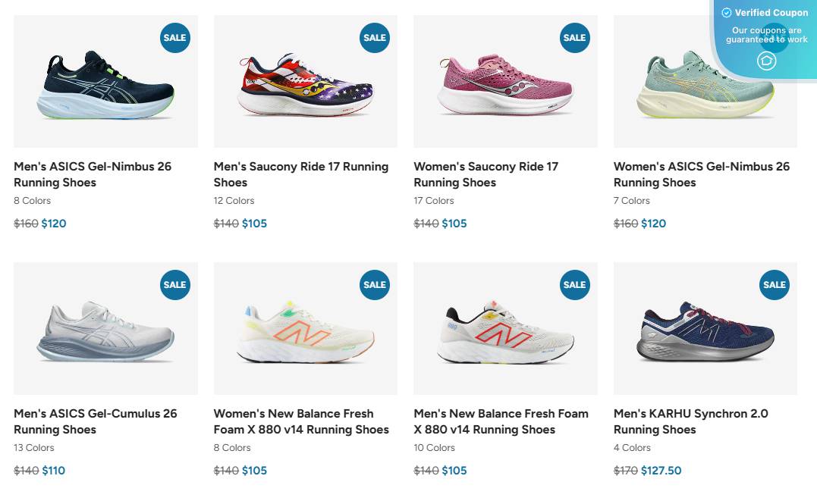Image resolution: width=817 pixels, height=504 pixels.
Task: Click the SALE badge on Men's ASICS Gel-Cumulus 26
Action: (174, 285)
